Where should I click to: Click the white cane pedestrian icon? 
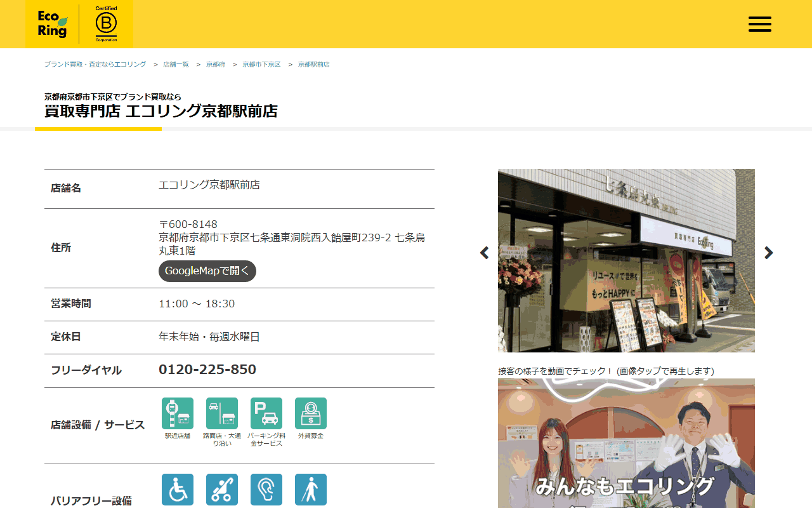311,490
